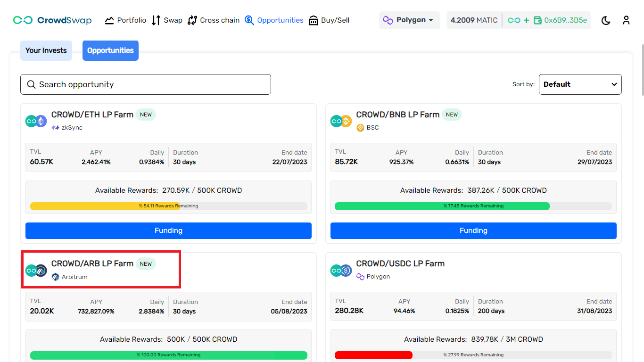Image resolution: width=644 pixels, height=362 pixels.
Task: Click Polygon network icon on CROWD/USDC card
Action: click(x=360, y=277)
